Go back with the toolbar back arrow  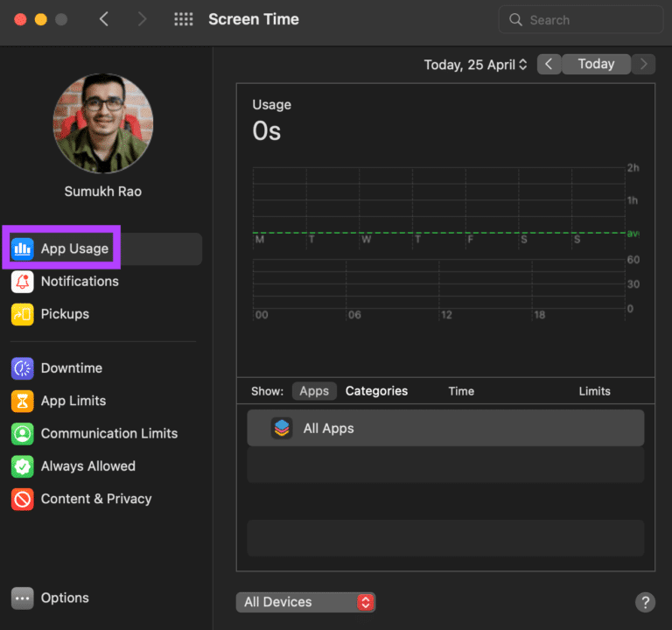pyautogui.click(x=104, y=19)
